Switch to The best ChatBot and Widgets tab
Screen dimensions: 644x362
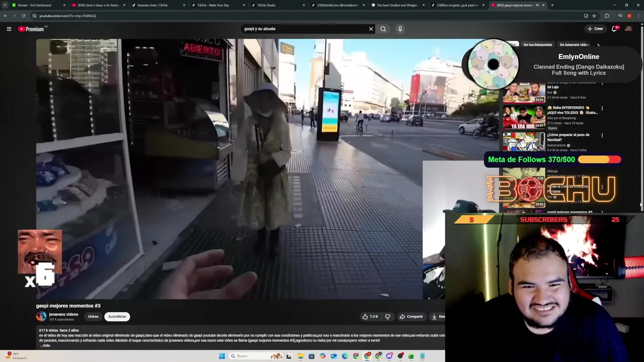point(397,5)
